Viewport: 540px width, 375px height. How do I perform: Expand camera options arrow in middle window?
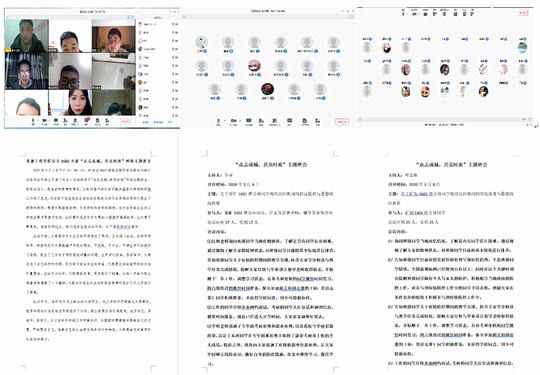pyautogui.click(x=240, y=121)
